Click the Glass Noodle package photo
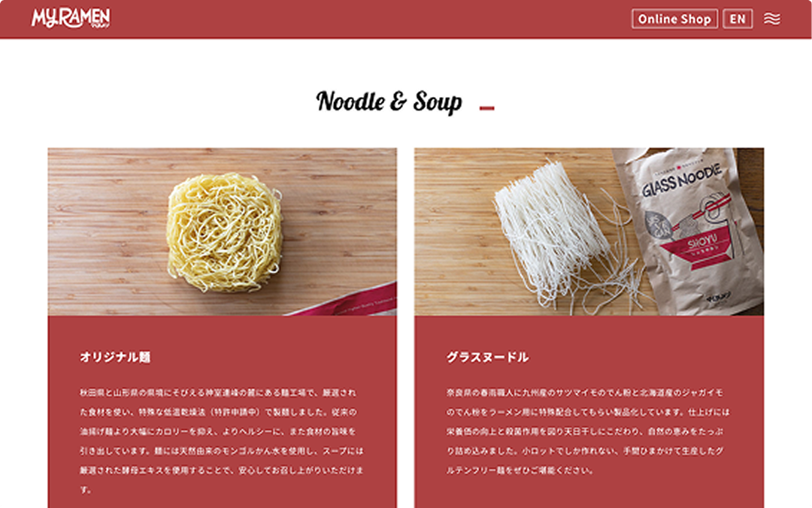Image resolution: width=812 pixels, height=508 pixels. (x=589, y=231)
